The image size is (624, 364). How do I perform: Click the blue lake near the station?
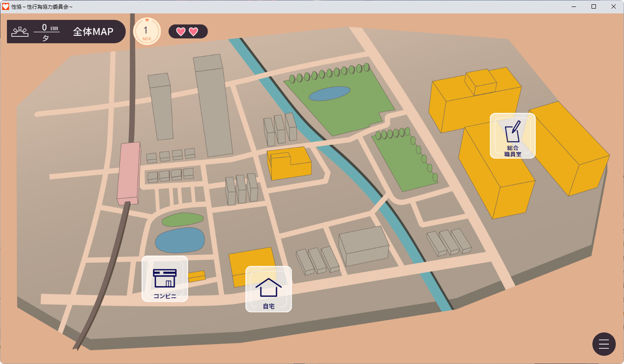[180, 240]
